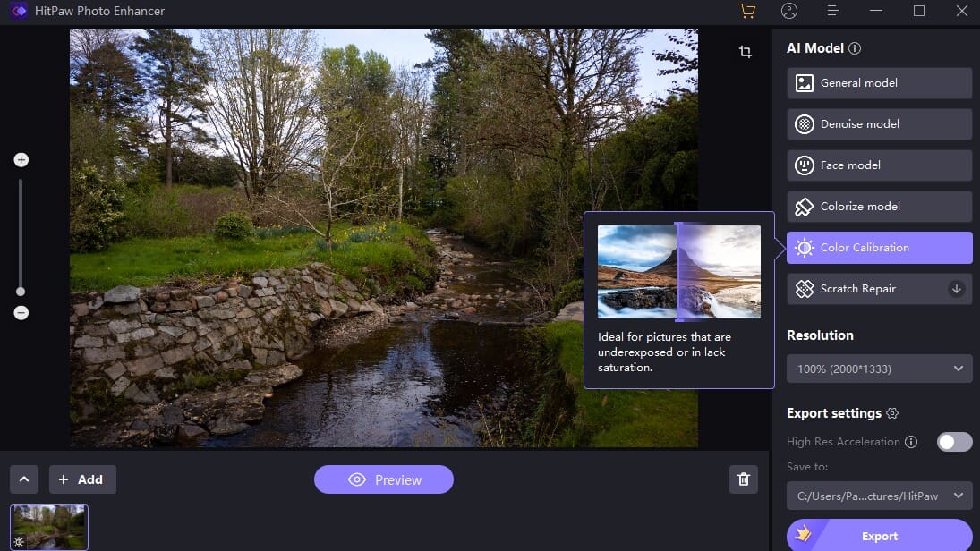The width and height of the screenshot is (980, 551).
Task: Select the Denoise model
Action: click(879, 123)
